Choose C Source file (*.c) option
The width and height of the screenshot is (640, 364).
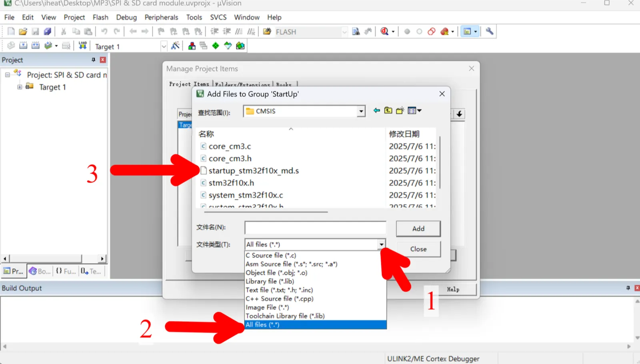[315, 255]
